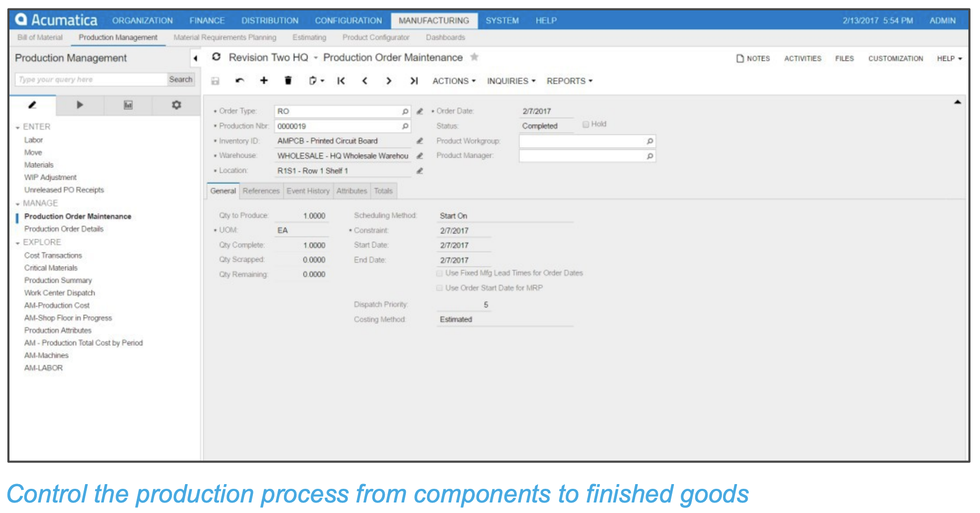Open the HELP dropdown in title bar
The image size is (980, 513).
coord(949,58)
